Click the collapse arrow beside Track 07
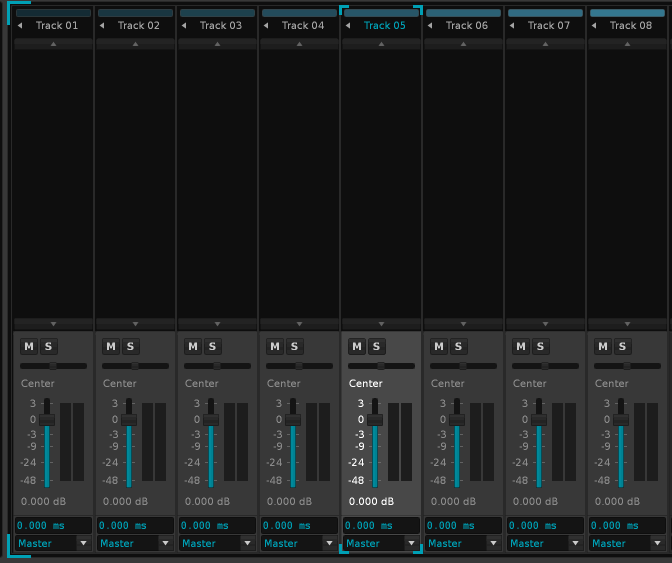The width and height of the screenshot is (672, 563). (x=513, y=25)
